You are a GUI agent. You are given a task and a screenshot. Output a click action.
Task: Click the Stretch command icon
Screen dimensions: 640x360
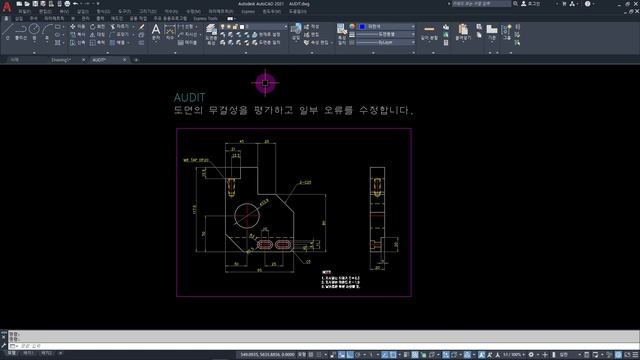tap(78, 42)
